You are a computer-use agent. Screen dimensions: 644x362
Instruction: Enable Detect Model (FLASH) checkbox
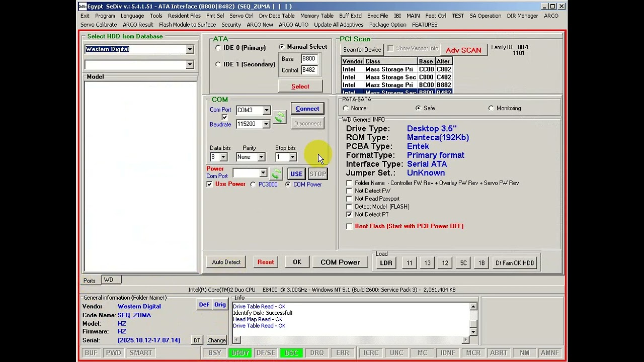coord(350,207)
